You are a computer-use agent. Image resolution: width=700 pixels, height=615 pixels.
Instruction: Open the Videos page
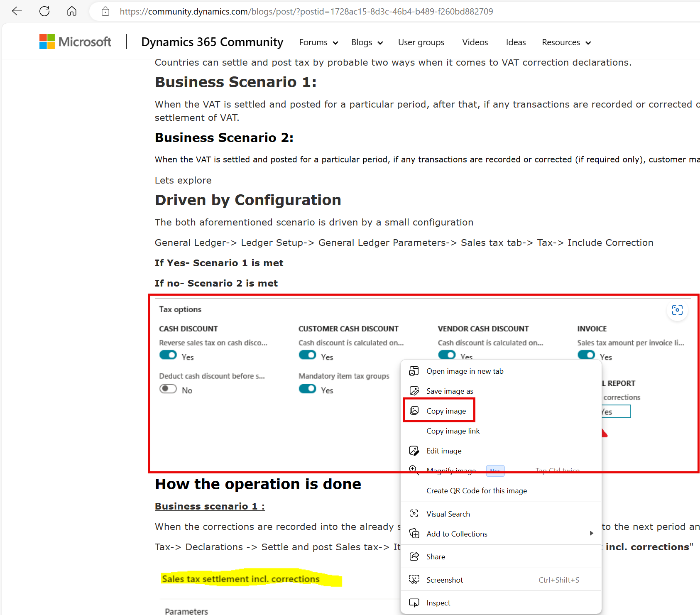coord(475,42)
